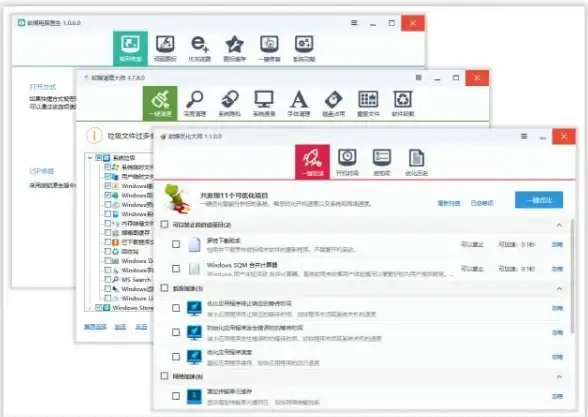Open the menu icon of the cleaner window
This screenshot has height=417, width=588.
[x=418, y=78]
